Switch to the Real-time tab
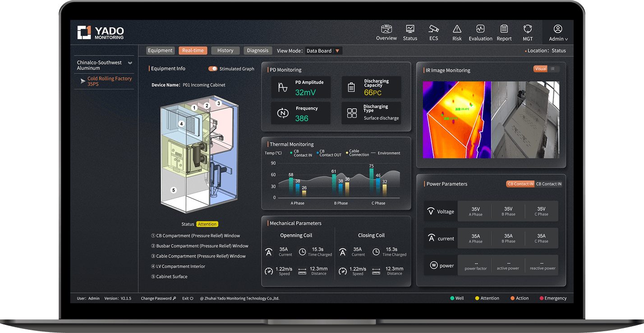The width and height of the screenshot is (644, 333). [x=193, y=51]
